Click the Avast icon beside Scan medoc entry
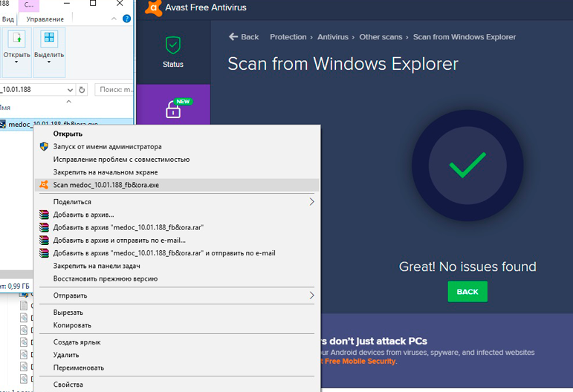 click(44, 185)
